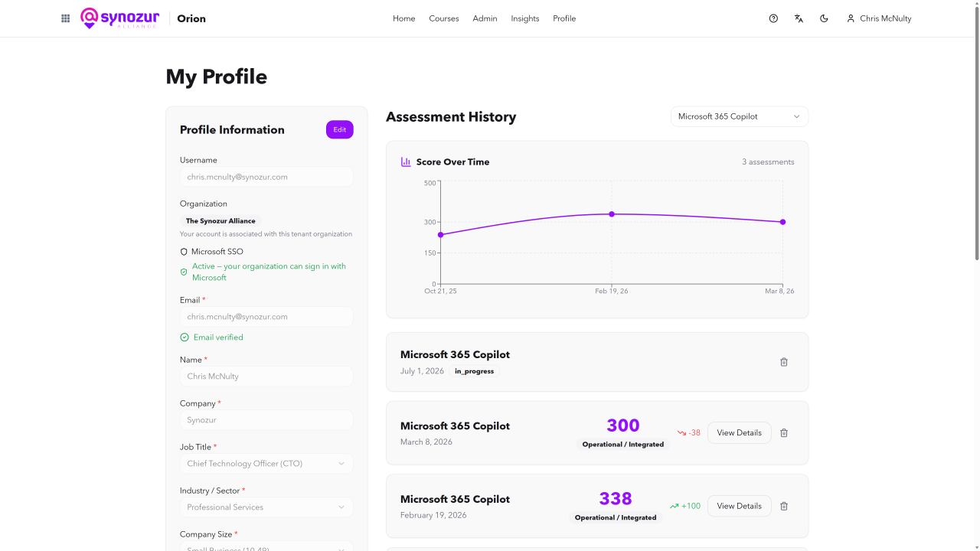This screenshot has width=980, height=551.
Task: Click the Email verified checkmark icon
Action: (185, 337)
